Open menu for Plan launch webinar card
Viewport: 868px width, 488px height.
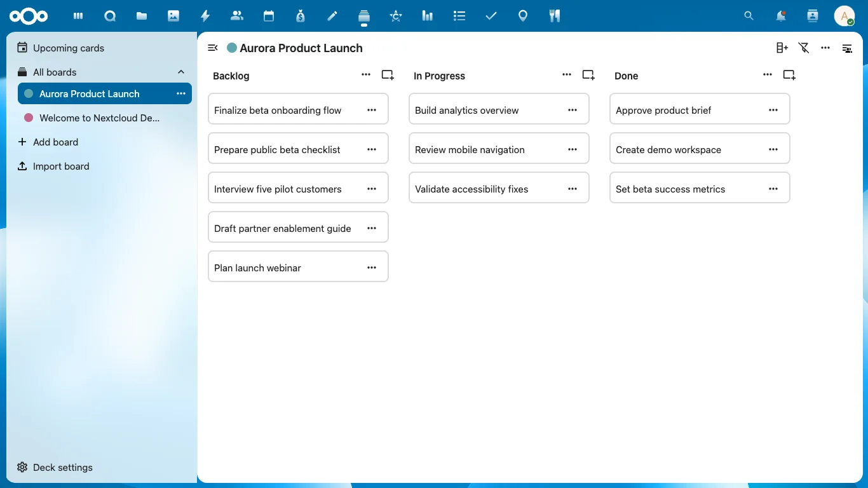tap(372, 268)
